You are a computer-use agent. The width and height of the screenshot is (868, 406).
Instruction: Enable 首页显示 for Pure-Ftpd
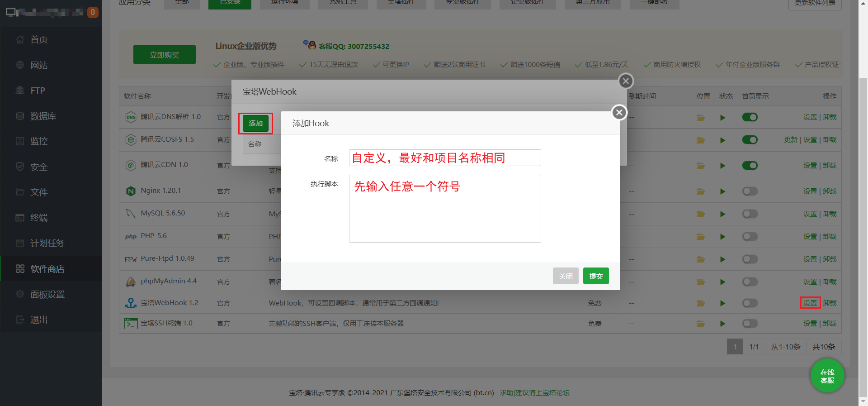pyautogui.click(x=750, y=259)
